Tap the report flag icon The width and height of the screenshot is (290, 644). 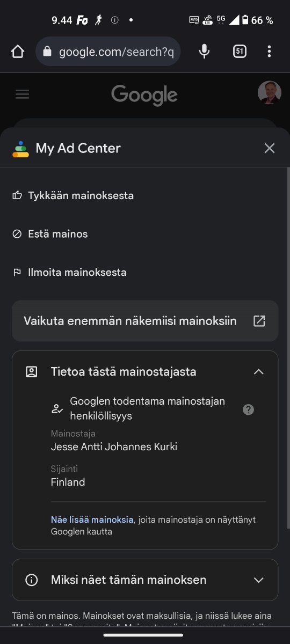click(x=17, y=272)
